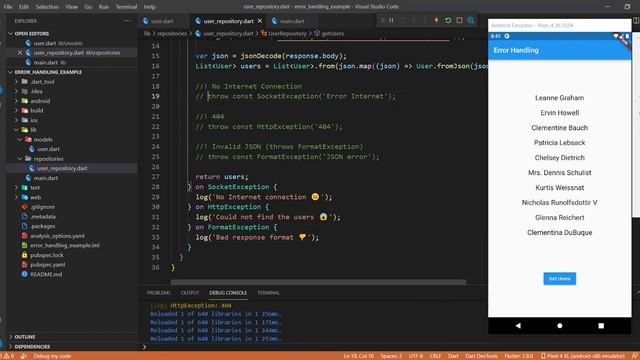Tap the Android emulator Home button
The width and height of the screenshot is (640, 360).
(x=560, y=326)
